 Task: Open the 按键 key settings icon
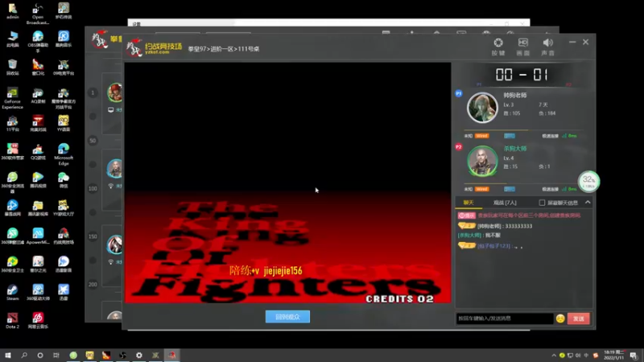(x=498, y=47)
